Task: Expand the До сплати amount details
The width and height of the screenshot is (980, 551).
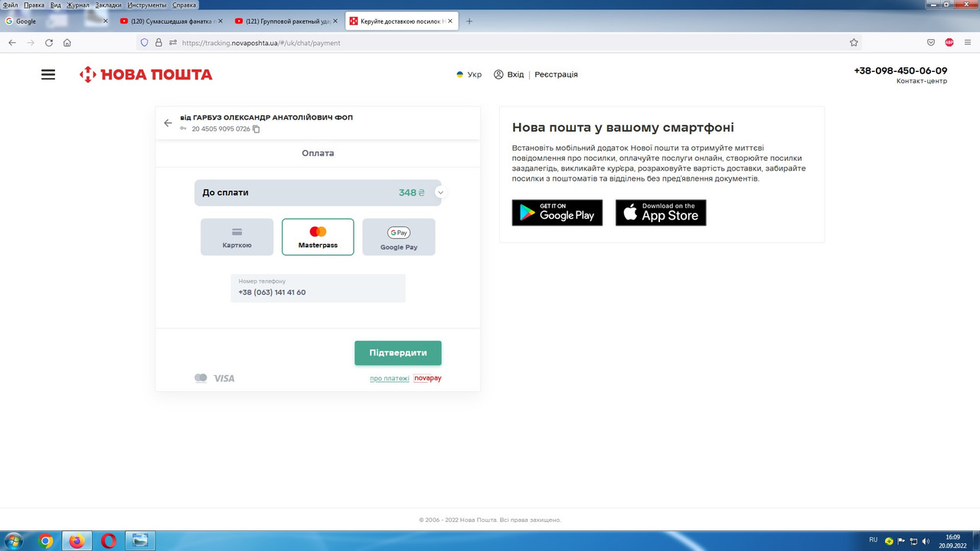Action: [x=440, y=193]
